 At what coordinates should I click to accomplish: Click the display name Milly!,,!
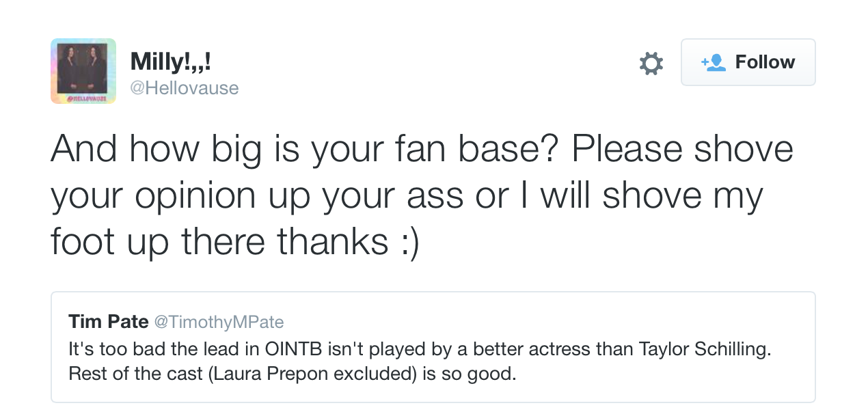coord(171,62)
